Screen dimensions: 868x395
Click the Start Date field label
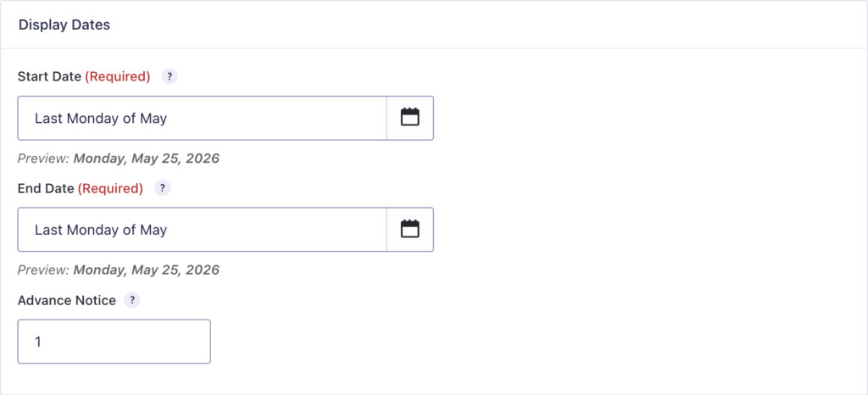49,76
